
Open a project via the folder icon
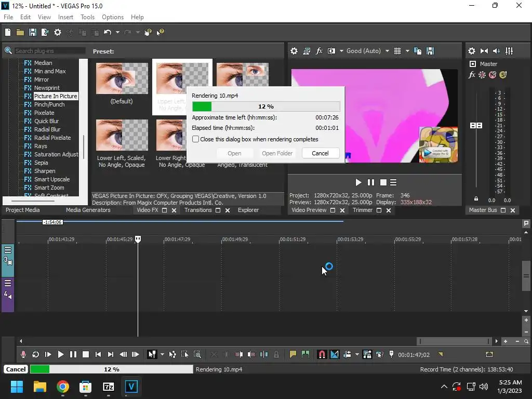click(20, 32)
